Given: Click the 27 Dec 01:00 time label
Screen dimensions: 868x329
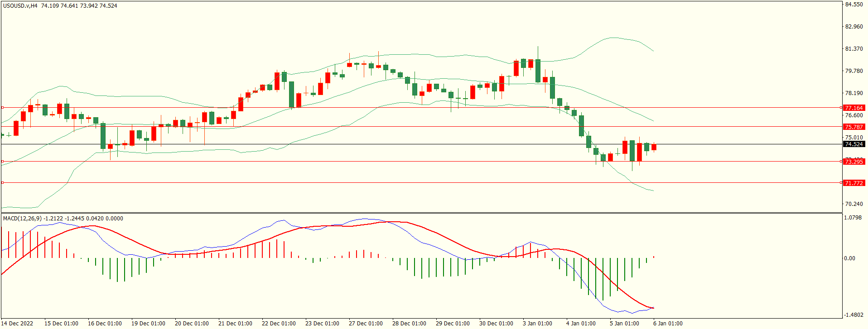Looking at the screenshot, I should pos(366,323).
